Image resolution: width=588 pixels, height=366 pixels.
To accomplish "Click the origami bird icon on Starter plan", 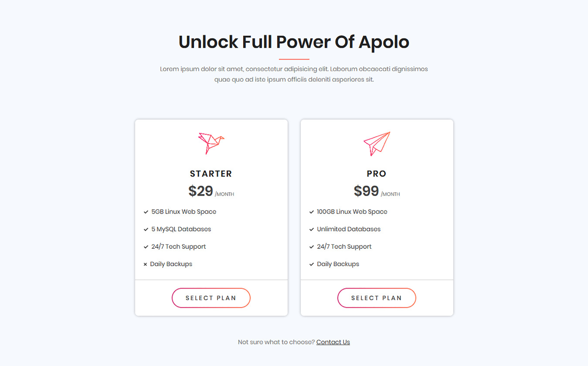I will tap(211, 143).
